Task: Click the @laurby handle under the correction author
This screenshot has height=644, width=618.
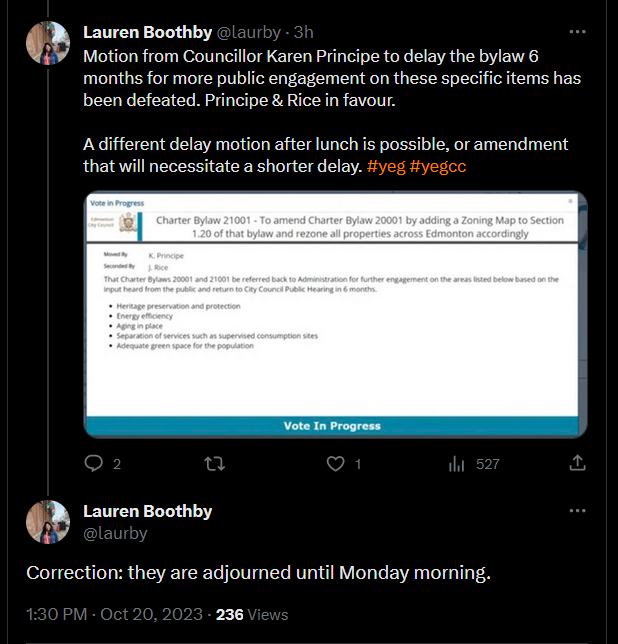Action: click(115, 533)
